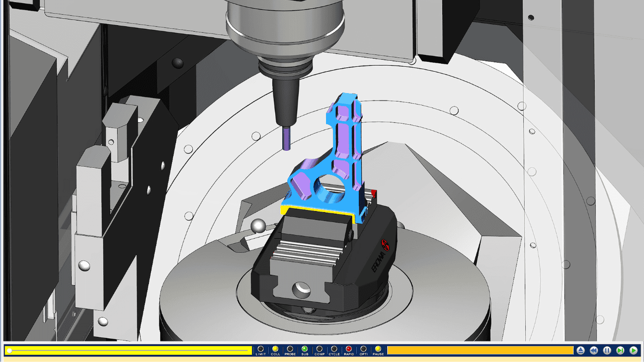The width and height of the screenshot is (644, 362).
Task: Select the purple cutting tool in spindle
Action: (285, 138)
